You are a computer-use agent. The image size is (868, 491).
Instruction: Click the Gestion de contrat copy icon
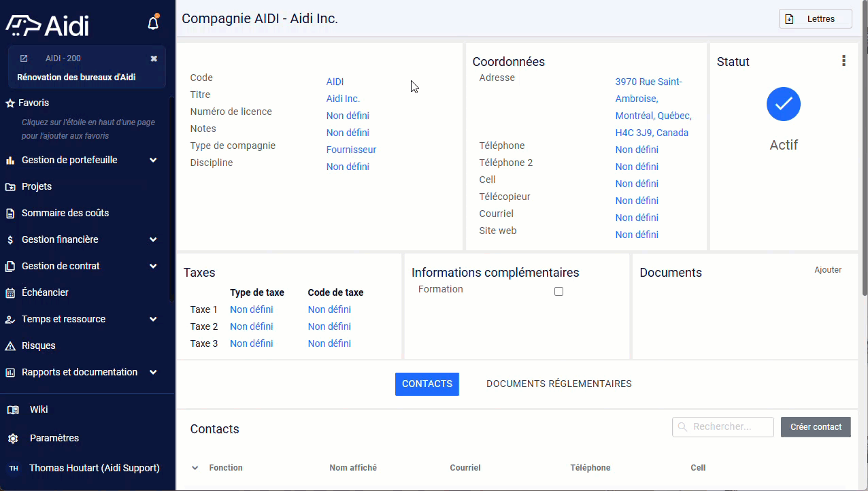[x=10, y=267]
